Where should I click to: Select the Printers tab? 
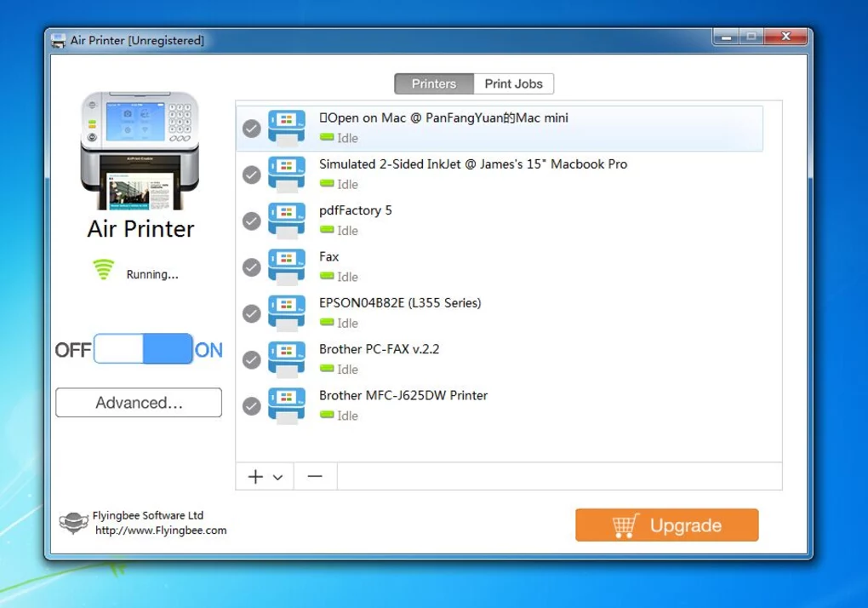(434, 83)
